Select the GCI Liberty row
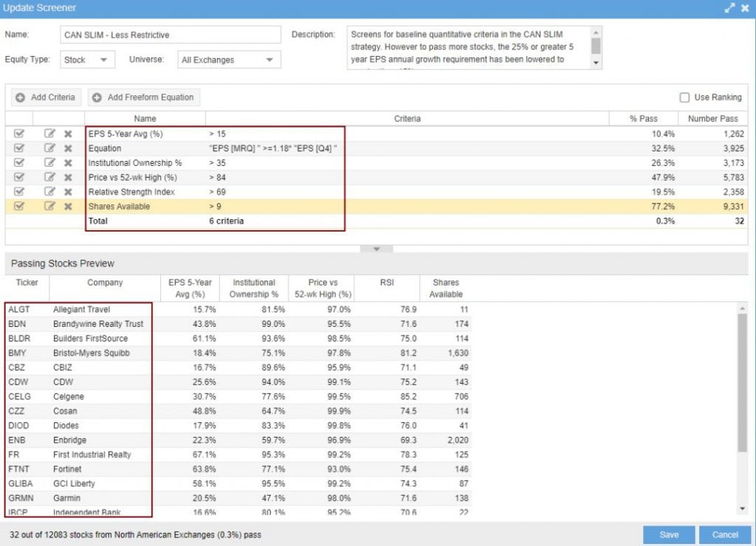The width and height of the screenshot is (756, 546). pyautogui.click(x=238, y=483)
